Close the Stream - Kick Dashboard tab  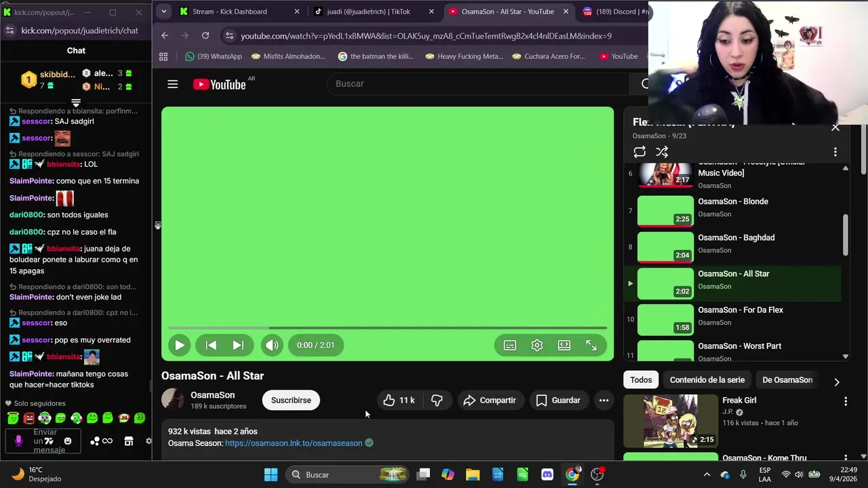coord(296,12)
